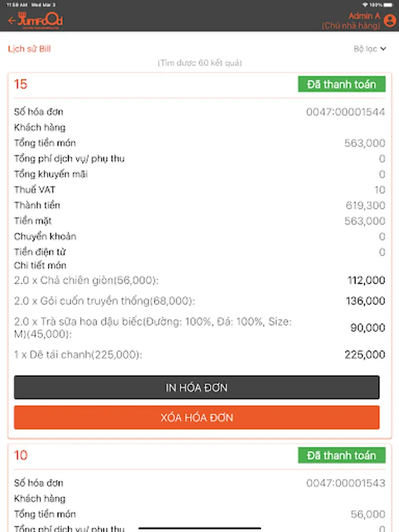
Task: Expand the Bộ lọc filter dropdown
Action: pos(370,49)
